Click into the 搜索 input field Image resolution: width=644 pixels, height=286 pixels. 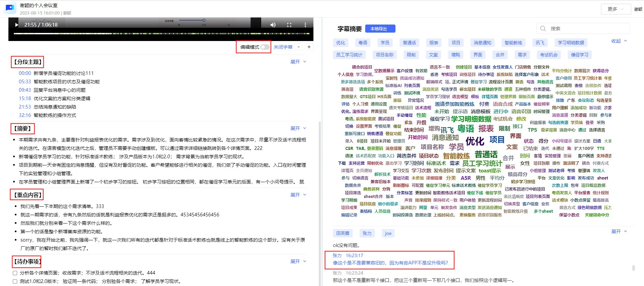click(x=583, y=29)
